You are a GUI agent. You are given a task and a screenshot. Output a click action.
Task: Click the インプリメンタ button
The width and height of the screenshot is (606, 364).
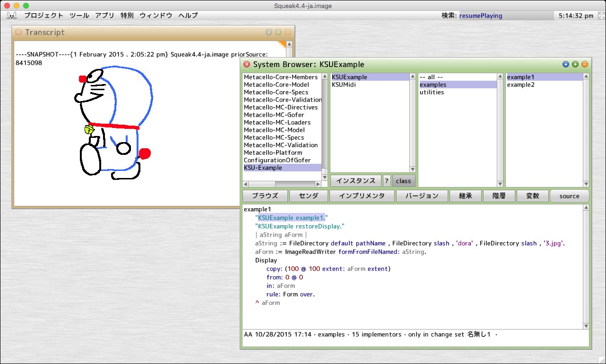pyautogui.click(x=362, y=196)
